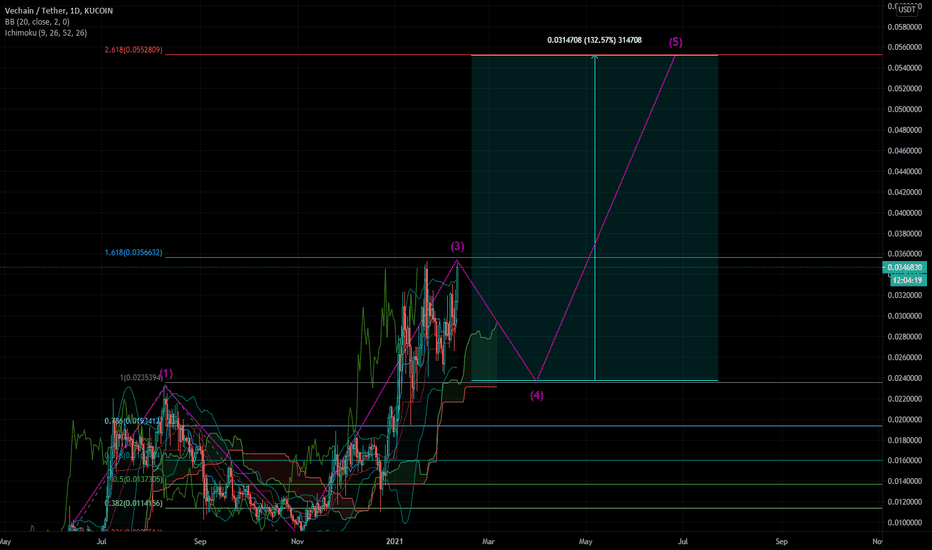Click the BB (20, close, 2, 0) indicator legend
Image resolution: width=932 pixels, height=550 pixels.
(37, 21)
